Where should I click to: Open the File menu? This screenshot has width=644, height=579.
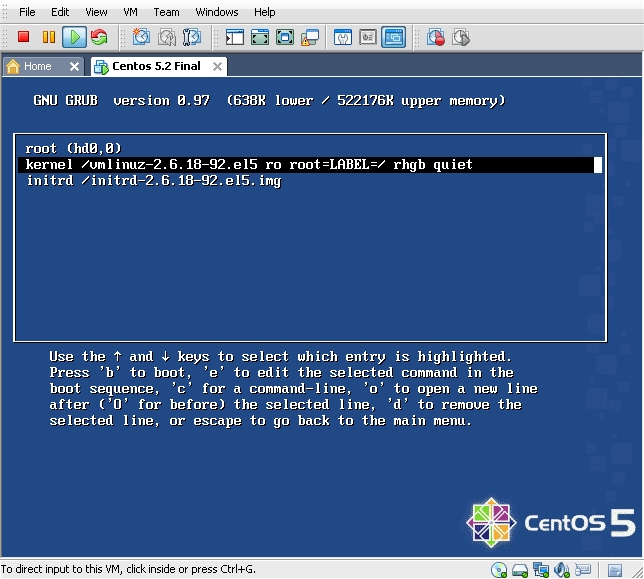tap(27, 12)
